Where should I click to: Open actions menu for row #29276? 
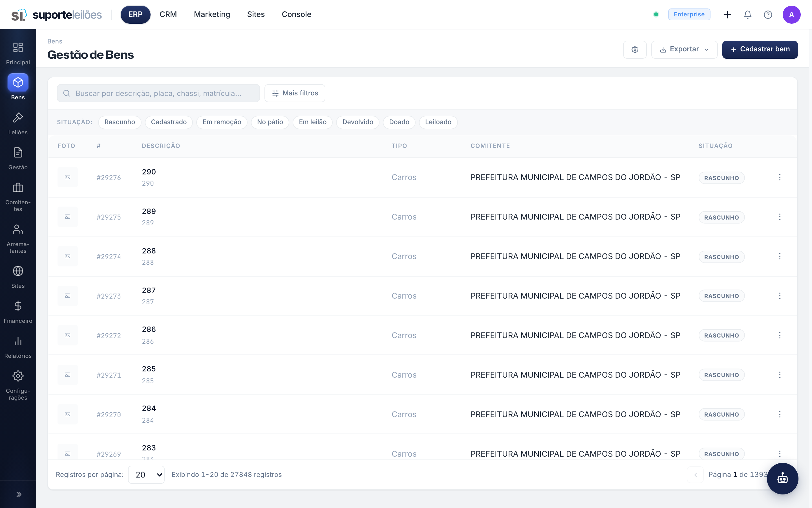[780, 177]
